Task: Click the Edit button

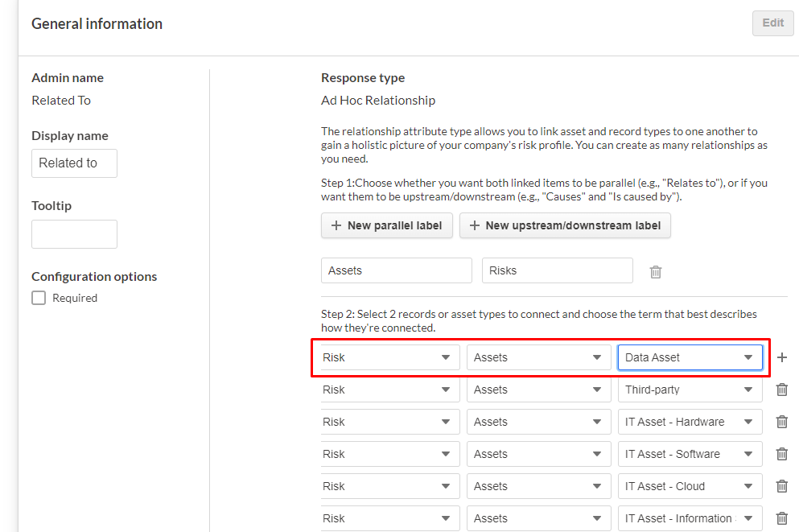Action: (772, 23)
